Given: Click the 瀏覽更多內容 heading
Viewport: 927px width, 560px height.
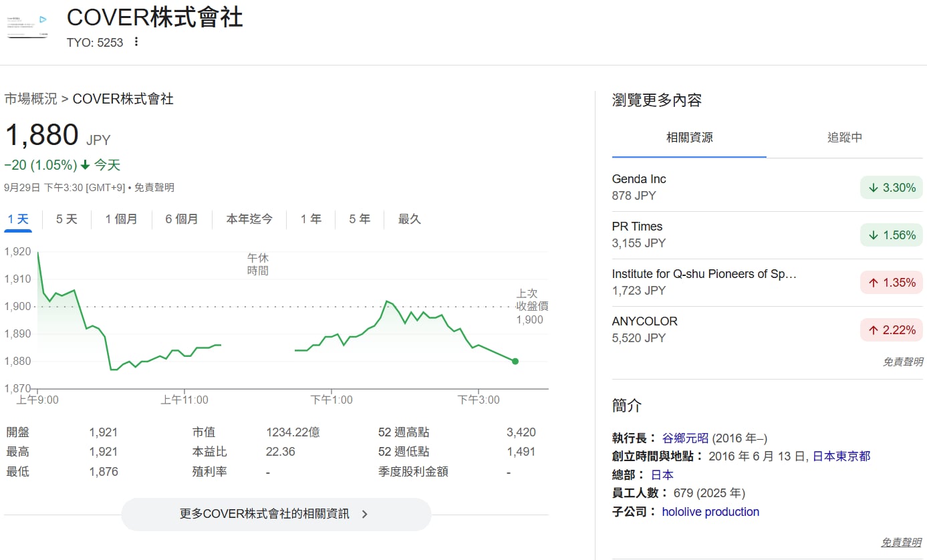Looking at the screenshot, I should point(657,100).
